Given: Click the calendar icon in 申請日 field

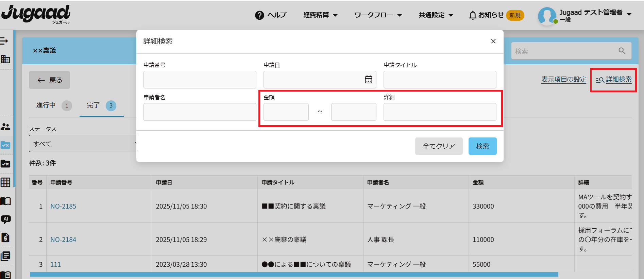Looking at the screenshot, I should (368, 80).
